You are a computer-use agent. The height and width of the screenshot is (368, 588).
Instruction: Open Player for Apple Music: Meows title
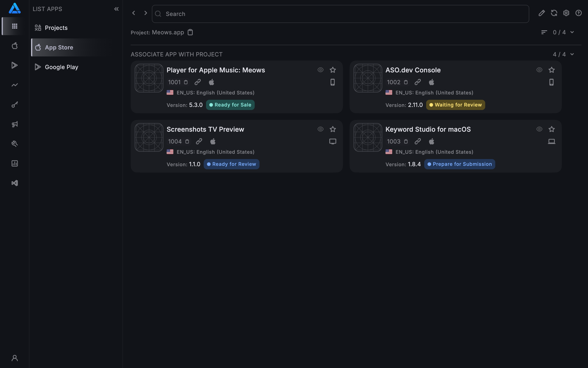point(216,70)
